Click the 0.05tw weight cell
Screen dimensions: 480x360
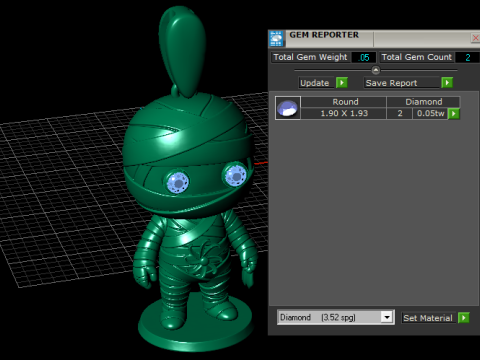click(430, 113)
